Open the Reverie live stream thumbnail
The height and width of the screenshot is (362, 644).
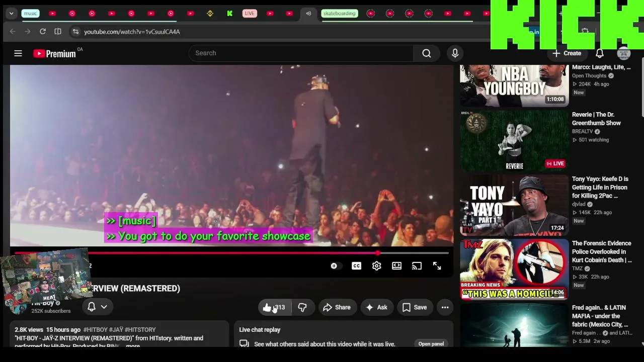point(514,141)
